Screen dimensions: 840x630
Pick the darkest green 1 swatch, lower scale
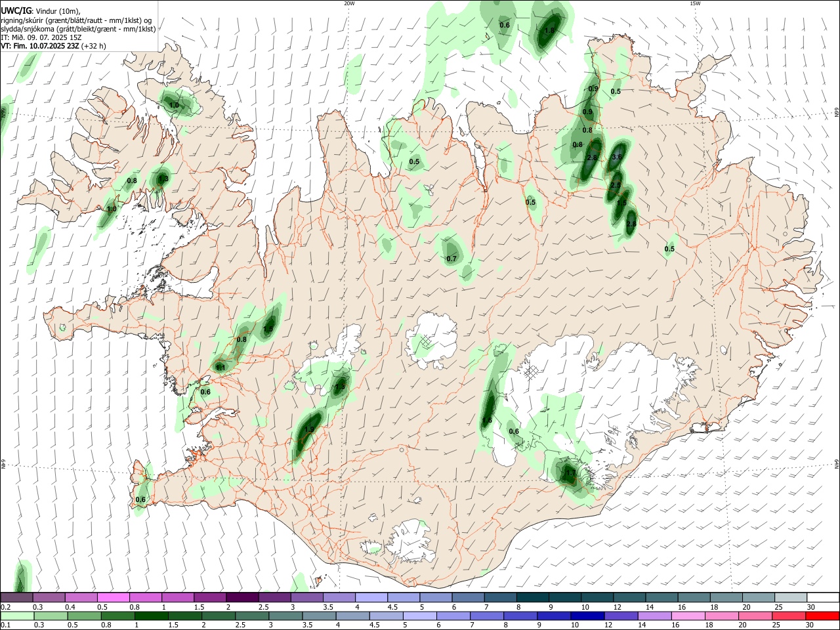pos(151,616)
